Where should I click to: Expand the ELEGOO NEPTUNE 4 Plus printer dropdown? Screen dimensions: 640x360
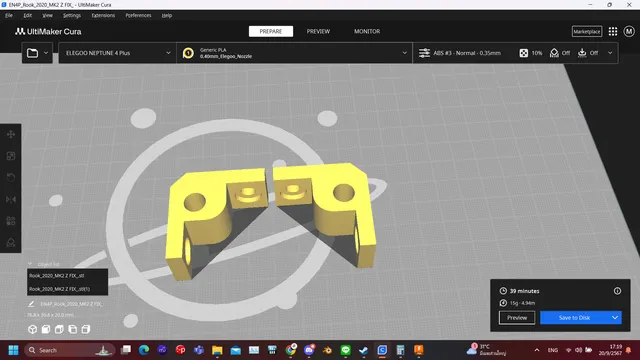(117, 53)
